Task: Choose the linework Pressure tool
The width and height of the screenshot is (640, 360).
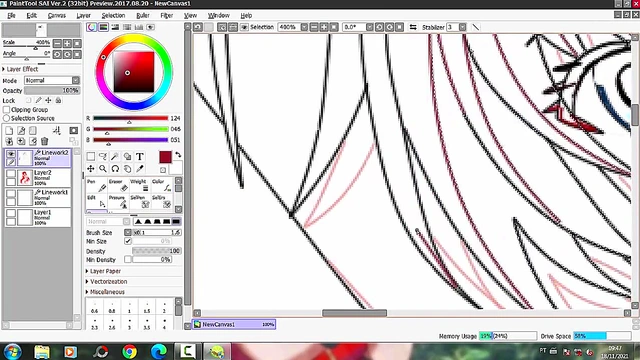Action: 119,201
